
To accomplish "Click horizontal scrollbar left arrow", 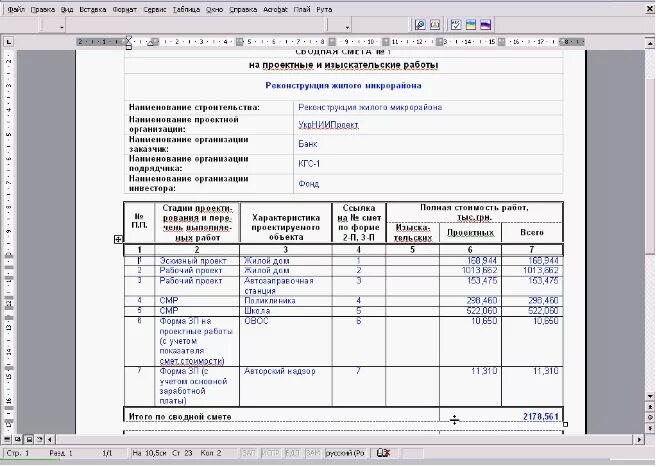I will [x=50, y=439].
